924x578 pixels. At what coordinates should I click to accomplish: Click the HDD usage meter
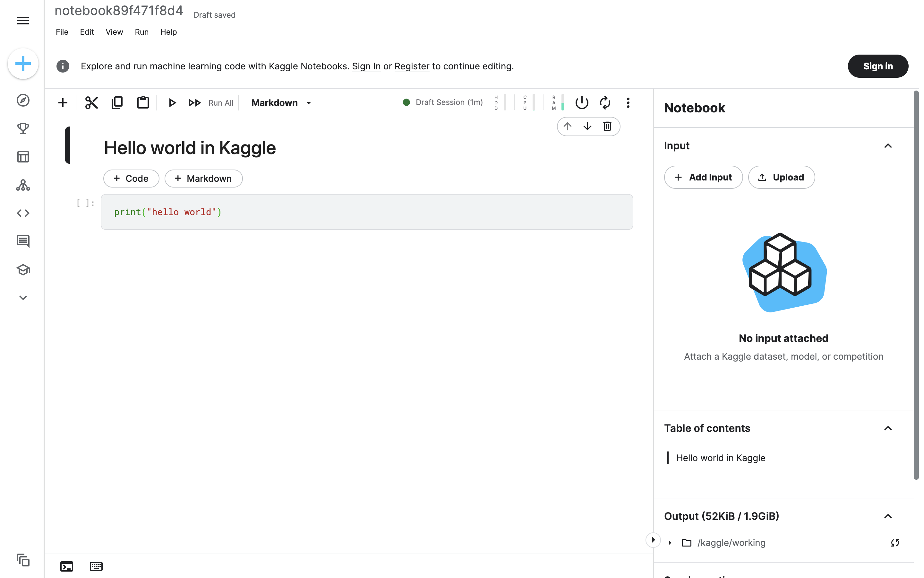[x=500, y=102]
